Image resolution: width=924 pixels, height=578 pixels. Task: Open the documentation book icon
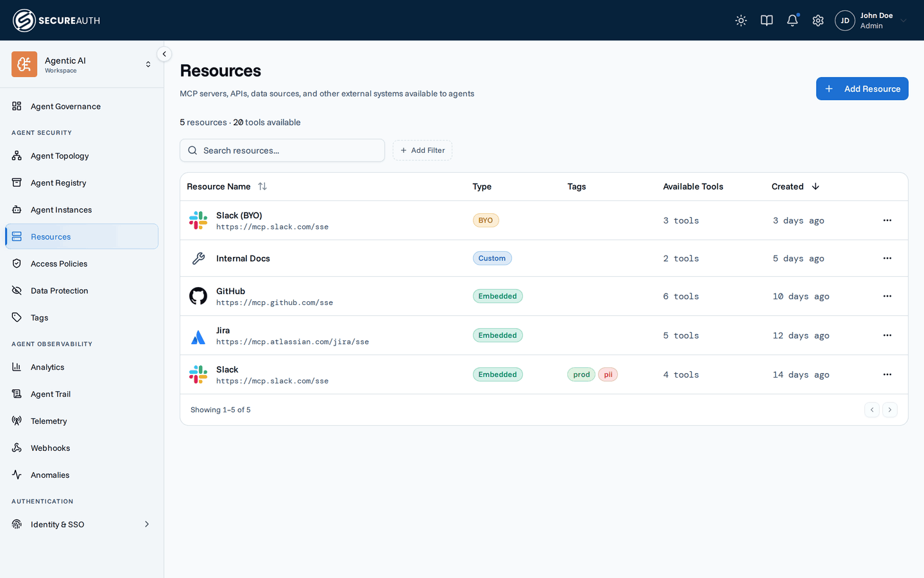(x=767, y=21)
